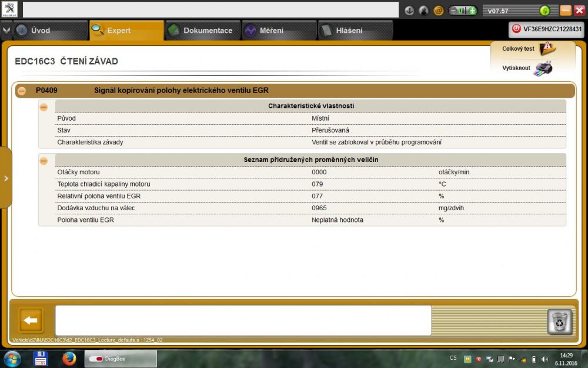Click the user profile icon in the top bar
This screenshot has height=368, width=588.
pyautogui.click(x=424, y=11)
